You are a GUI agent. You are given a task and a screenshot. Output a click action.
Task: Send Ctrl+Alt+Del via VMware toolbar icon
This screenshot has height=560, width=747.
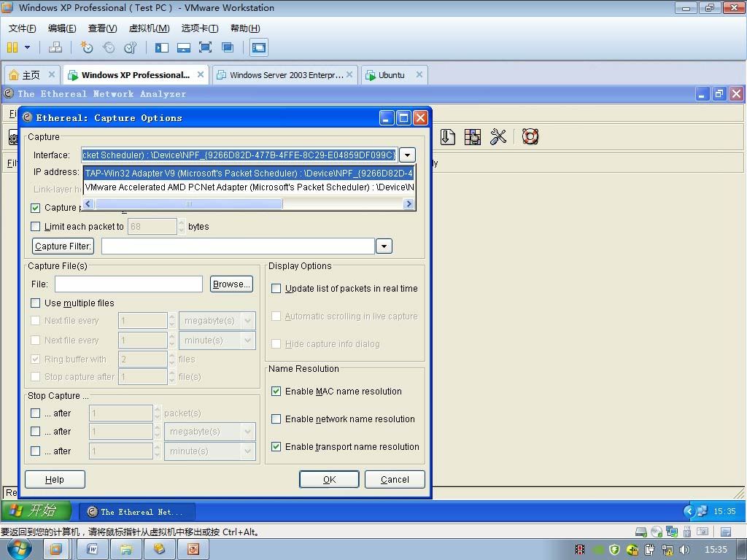[x=55, y=47]
